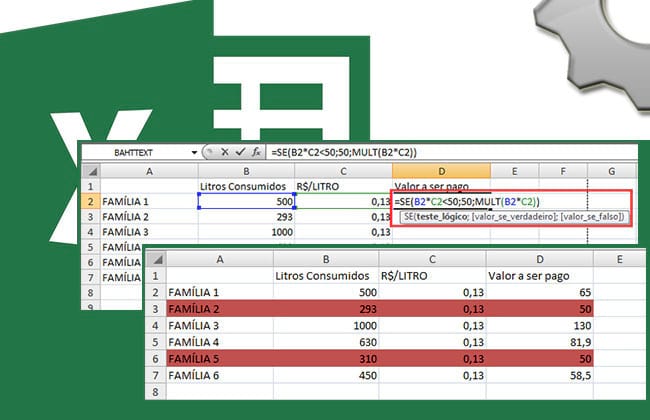Select column F header in upper sheet
650x420 pixels.
click(x=563, y=171)
